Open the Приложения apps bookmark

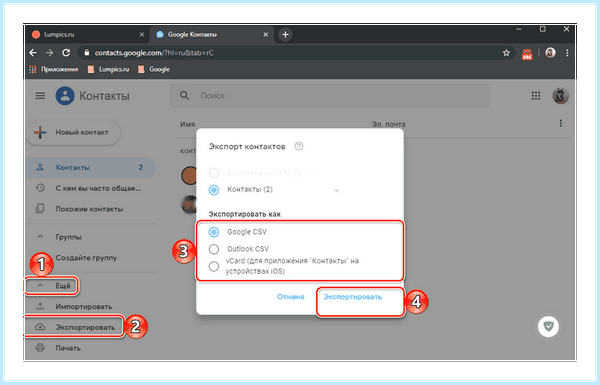[x=54, y=69]
